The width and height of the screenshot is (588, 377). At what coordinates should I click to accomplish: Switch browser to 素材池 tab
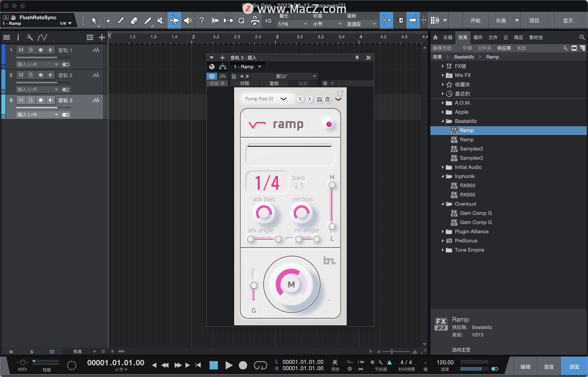click(536, 37)
